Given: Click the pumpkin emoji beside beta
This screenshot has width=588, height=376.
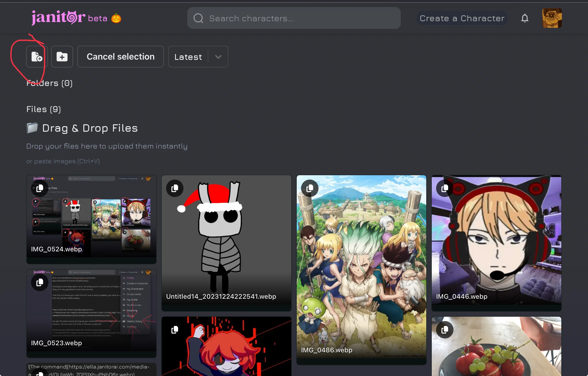Looking at the screenshot, I should (x=116, y=18).
